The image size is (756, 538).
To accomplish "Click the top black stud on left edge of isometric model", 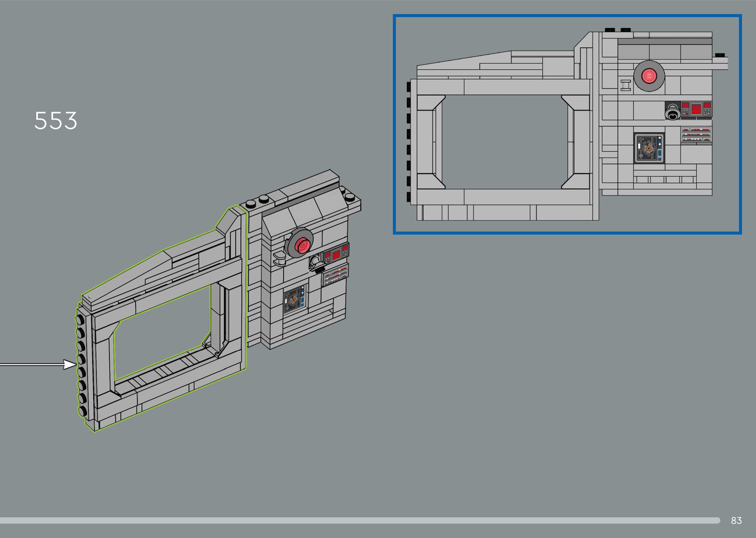I will 80,320.
